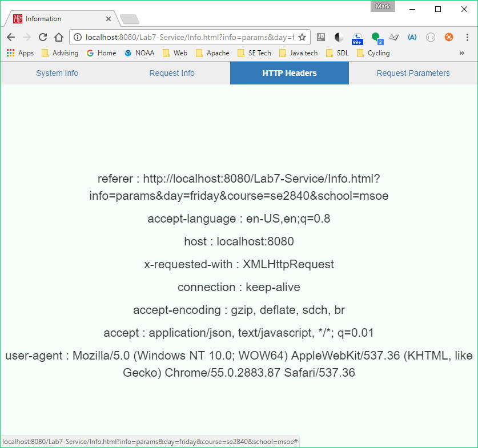The image size is (478, 448).
Task: Switch to the System Info tab
Action: coord(57,73)
